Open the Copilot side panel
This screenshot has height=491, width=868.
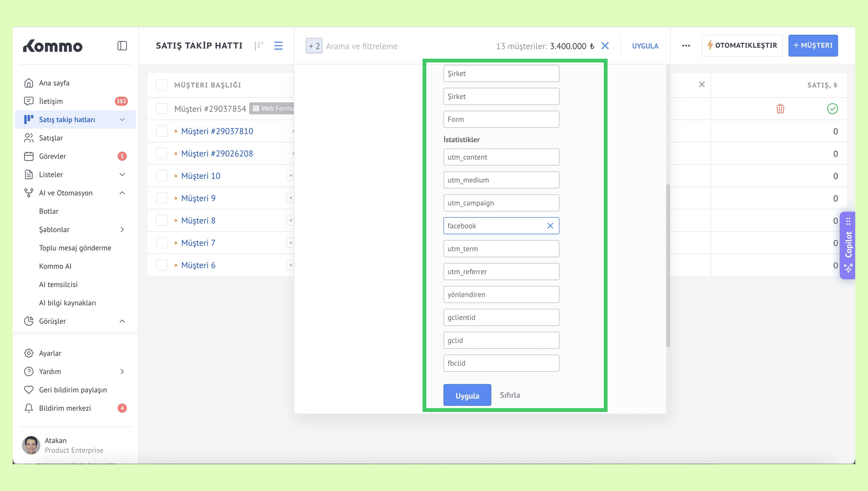848,245
